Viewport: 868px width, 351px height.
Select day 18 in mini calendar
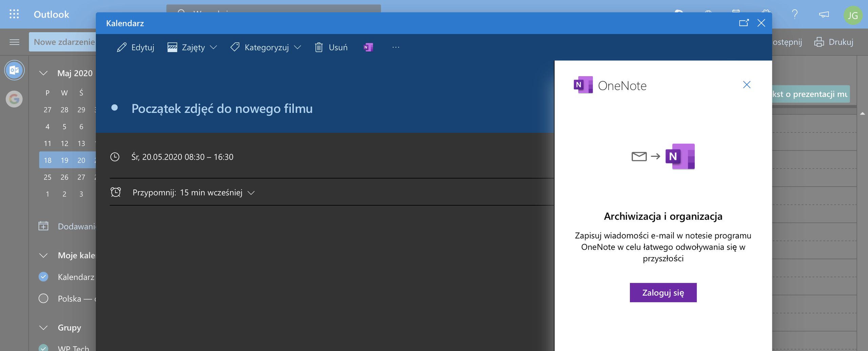coord(47,160)
